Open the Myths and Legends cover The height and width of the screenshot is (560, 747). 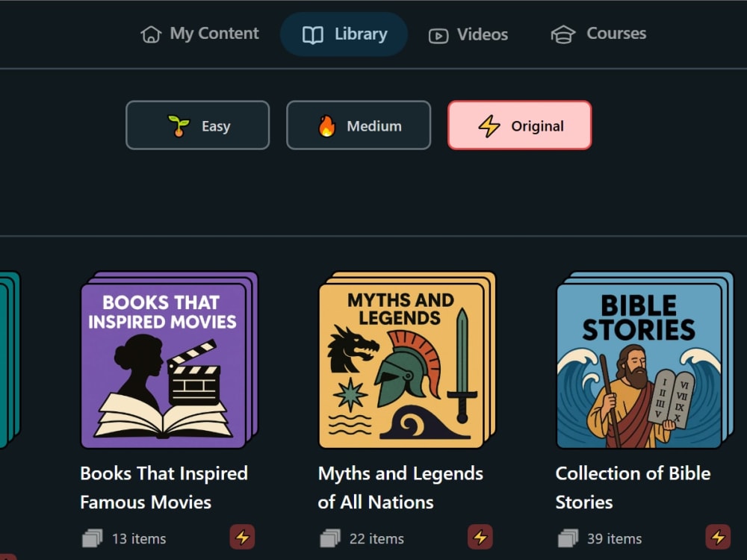click(407, 360)
